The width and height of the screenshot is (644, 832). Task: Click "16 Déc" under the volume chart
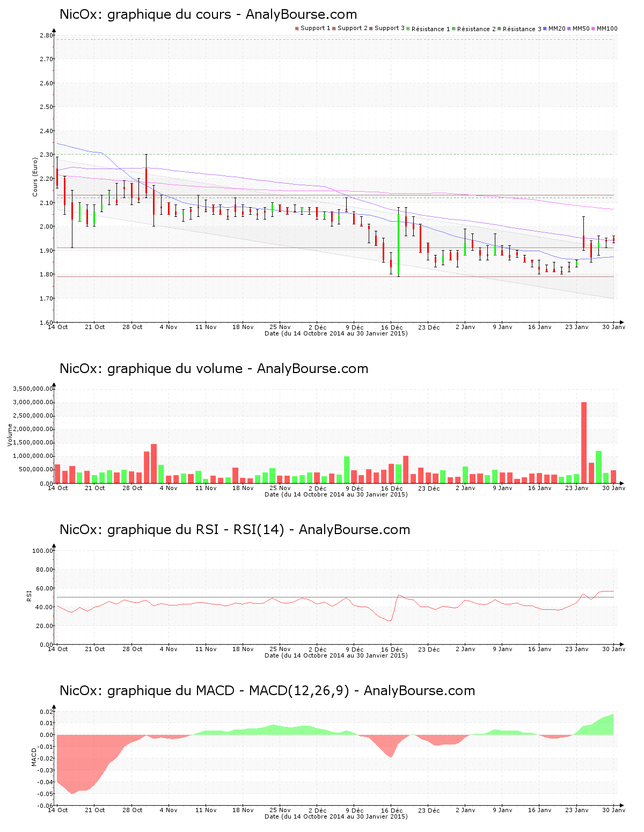[x=392, y=488]
